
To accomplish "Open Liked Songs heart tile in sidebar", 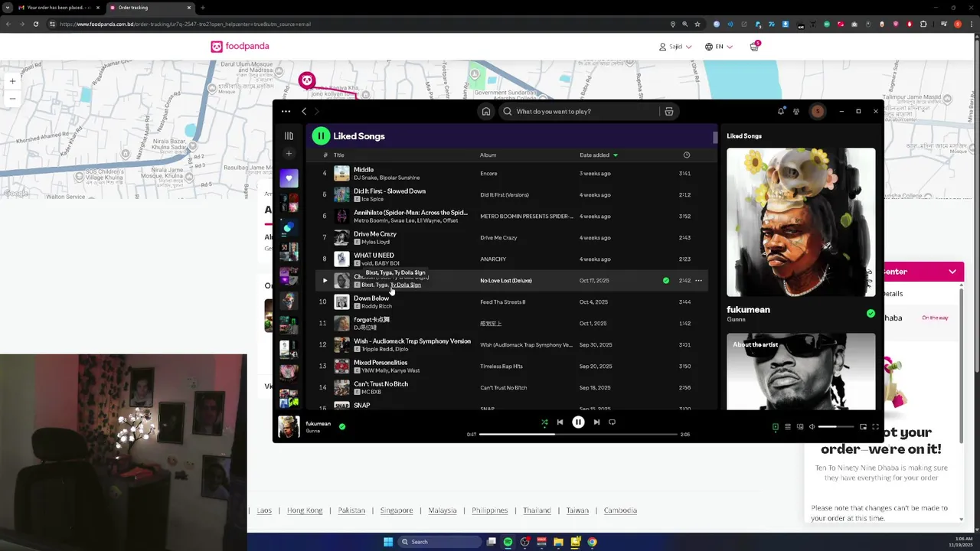I will [289, 178].
